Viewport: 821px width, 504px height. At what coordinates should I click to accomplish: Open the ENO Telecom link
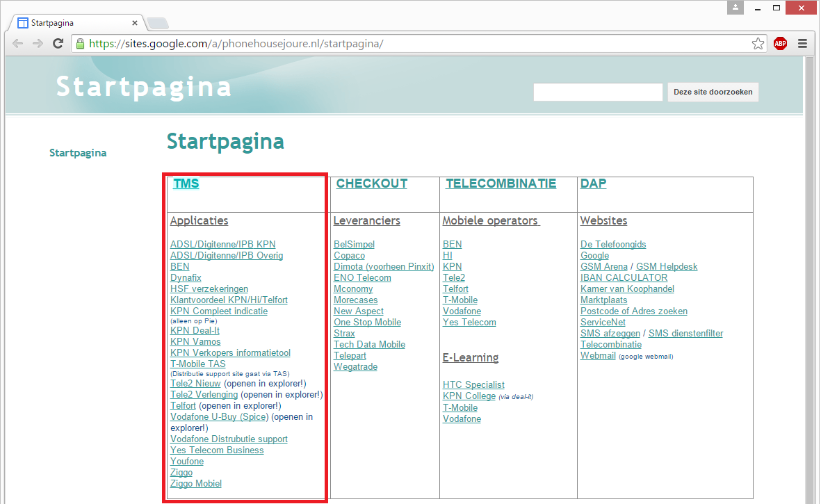coord(362,278)
